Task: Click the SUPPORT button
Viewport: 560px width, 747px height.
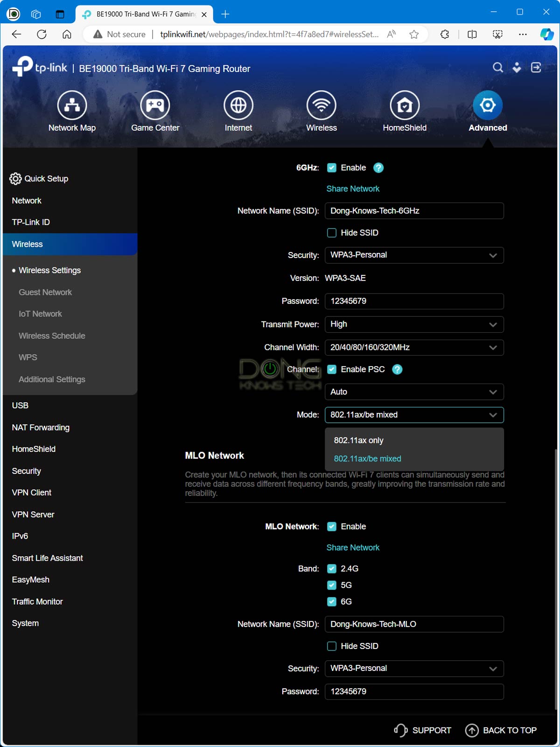Action: click(422, 730)
